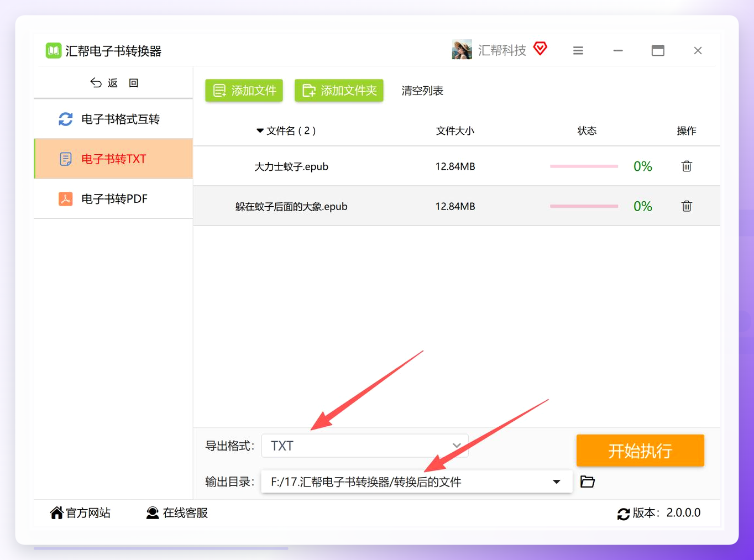The image size is (754, 560).
Task: Open the 输出目录 path dropdown
Action: pyautogui.click(x=417, y=482)
